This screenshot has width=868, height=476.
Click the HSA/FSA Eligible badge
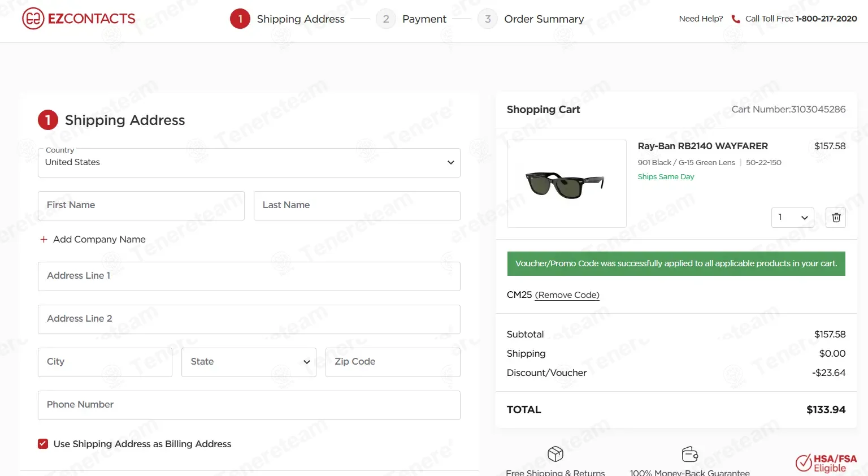click(826, 463)
